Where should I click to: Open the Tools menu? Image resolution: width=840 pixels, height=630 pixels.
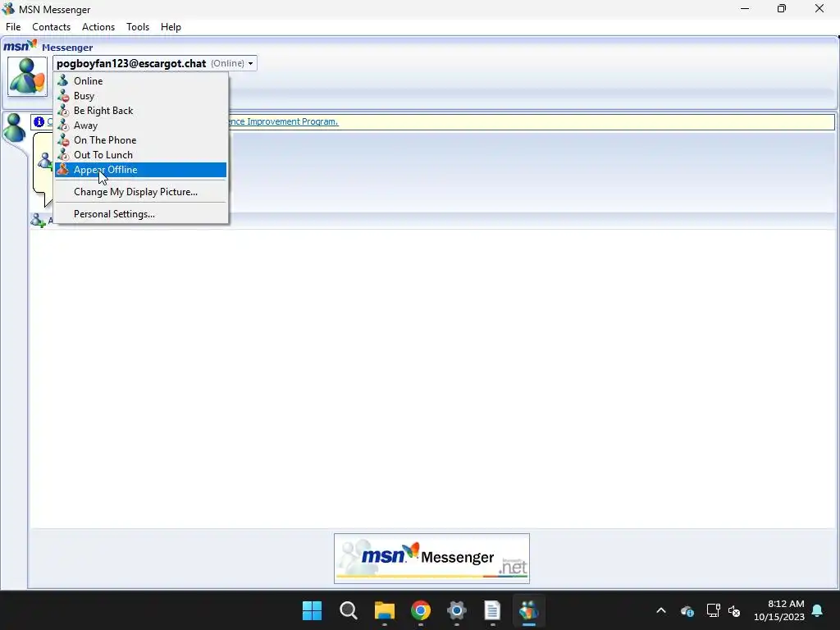(138, 27)
